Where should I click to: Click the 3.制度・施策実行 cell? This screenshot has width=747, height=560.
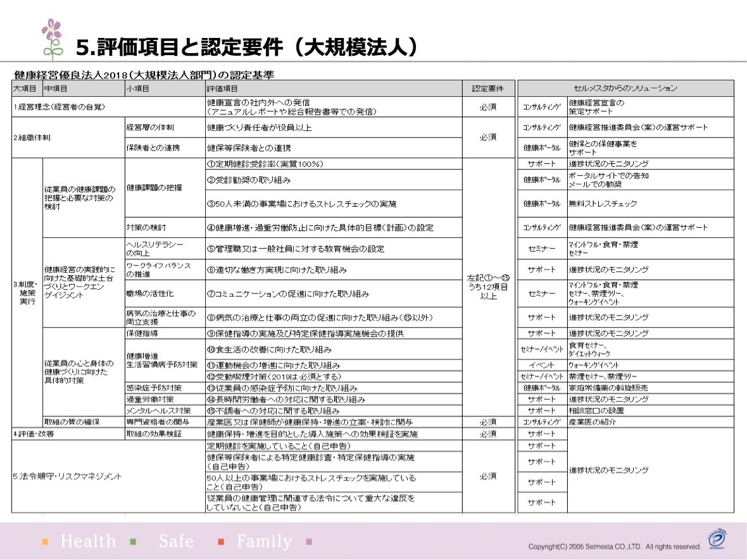(27, 293)
